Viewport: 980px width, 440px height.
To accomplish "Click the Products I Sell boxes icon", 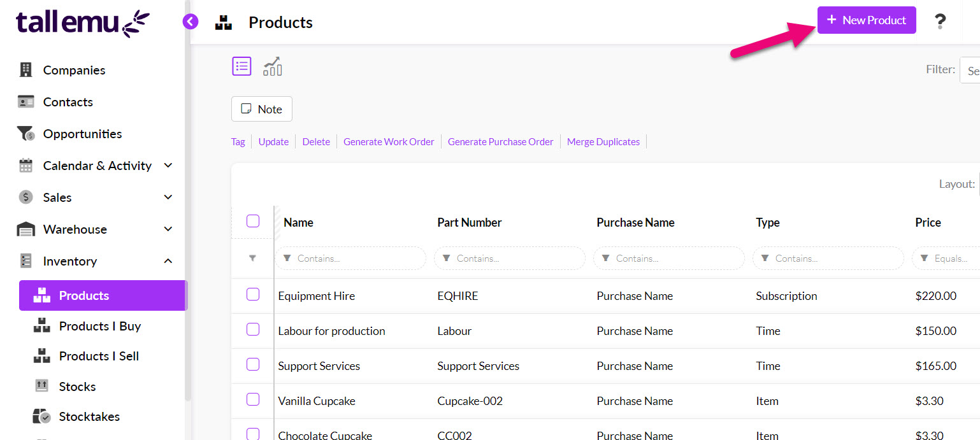I will 41,356.
